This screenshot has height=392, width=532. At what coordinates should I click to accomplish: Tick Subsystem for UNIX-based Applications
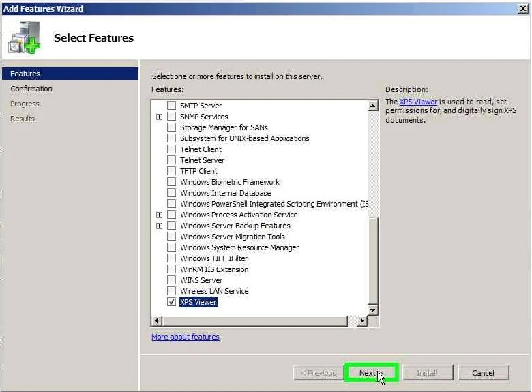tap(172, 138)
